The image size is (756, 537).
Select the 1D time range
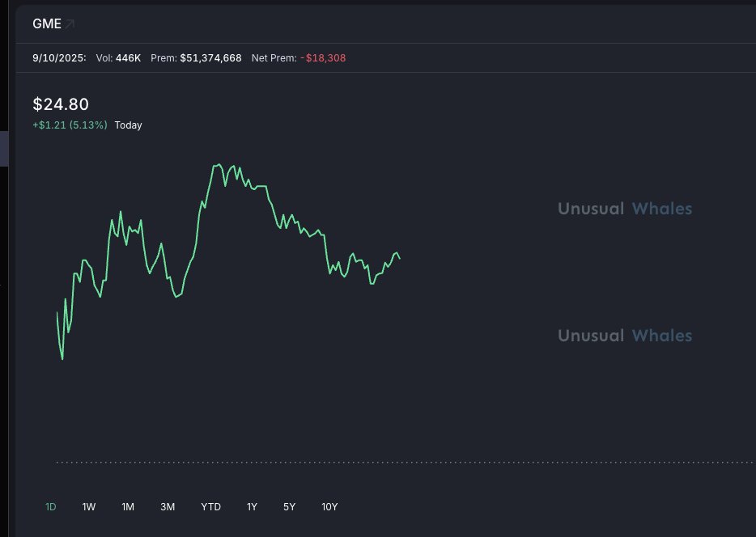tap(51, 507)
